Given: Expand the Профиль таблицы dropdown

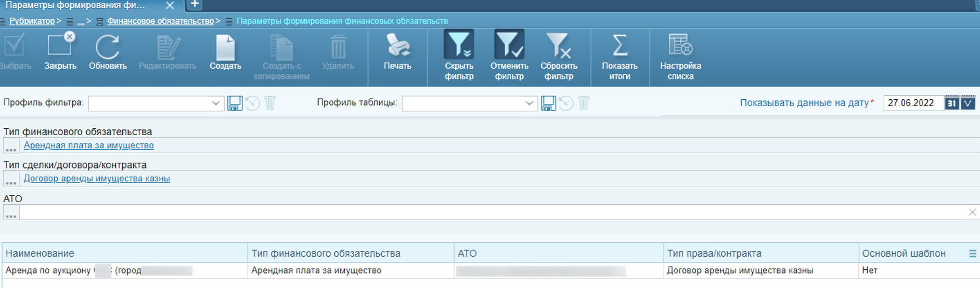Looking at the screenshot, I should coord(529,103).
